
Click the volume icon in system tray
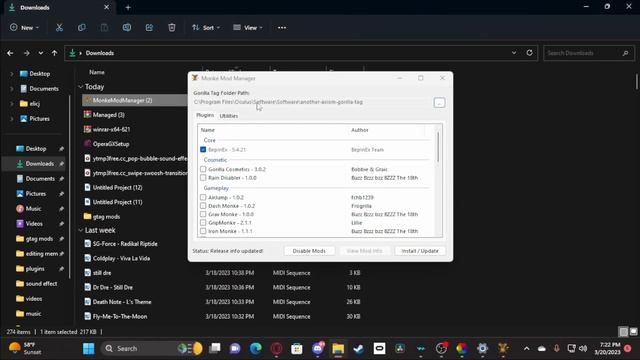click(583, 349)
